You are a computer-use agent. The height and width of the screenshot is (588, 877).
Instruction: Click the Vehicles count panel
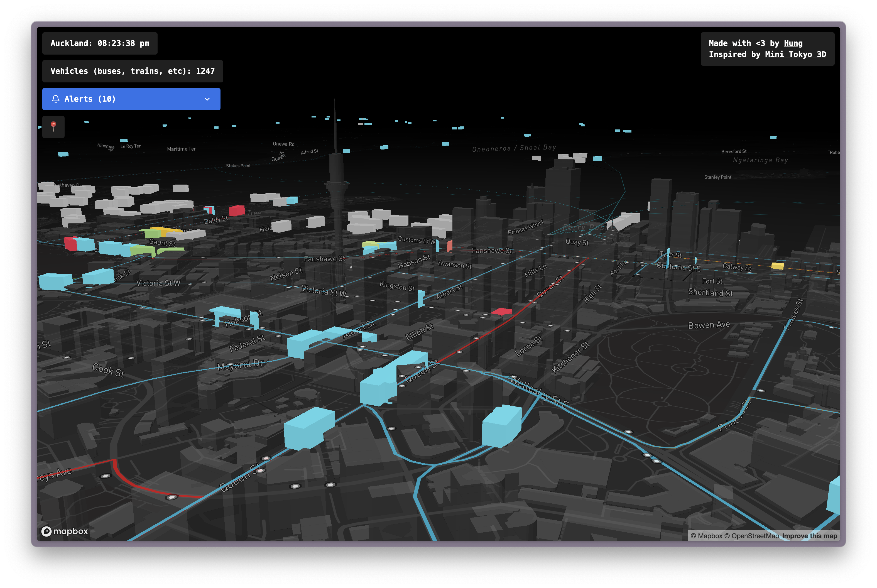(132, 71)
